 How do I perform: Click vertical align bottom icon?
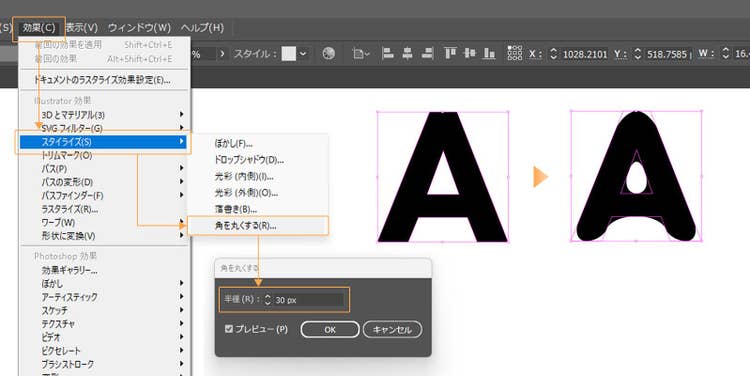pyautogui.click(x=489, y=54)
